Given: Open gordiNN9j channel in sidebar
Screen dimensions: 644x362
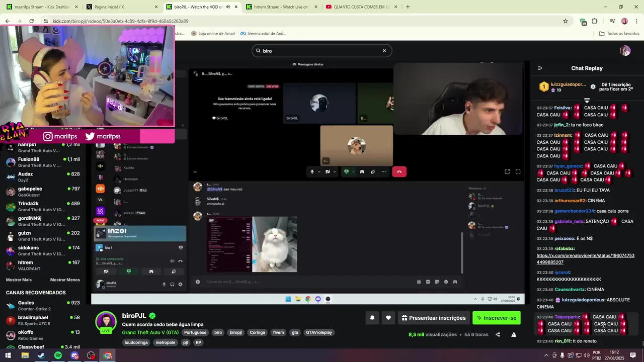Looking at the screenshot, I should tap(43, 221).
